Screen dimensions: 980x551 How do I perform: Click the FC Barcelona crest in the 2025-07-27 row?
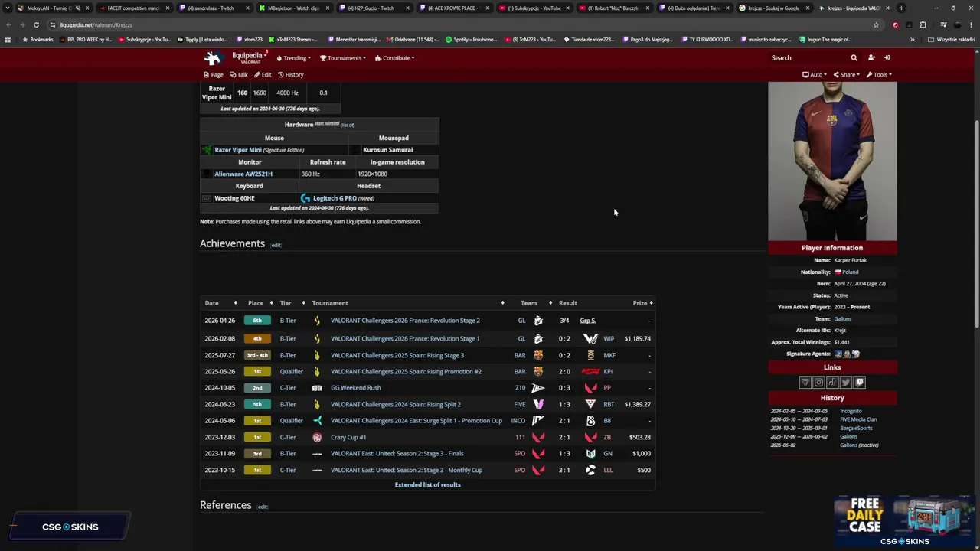538,355
